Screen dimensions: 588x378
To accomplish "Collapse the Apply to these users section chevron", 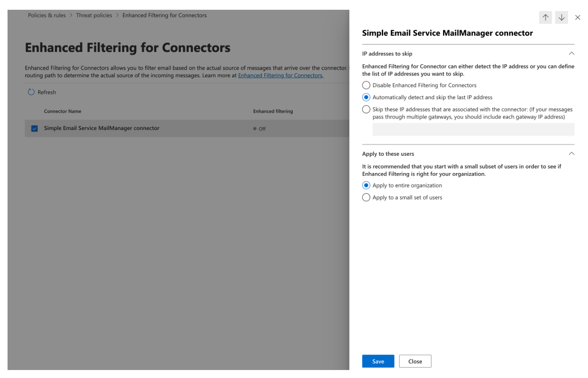I will click(x=571, y=154).
